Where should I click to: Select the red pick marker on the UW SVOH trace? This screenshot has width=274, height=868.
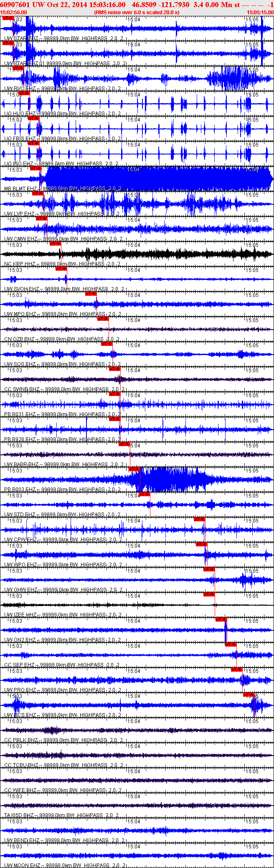click(61, 269)
